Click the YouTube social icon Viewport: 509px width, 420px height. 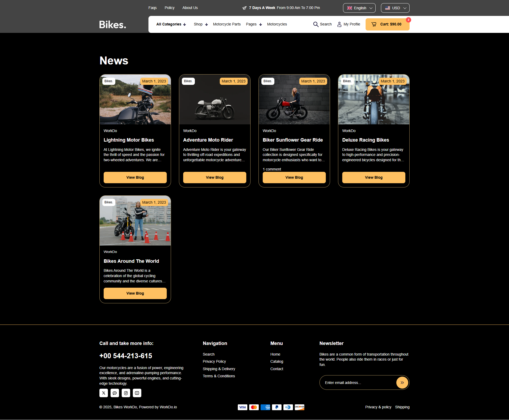click(x=137, y=393)
